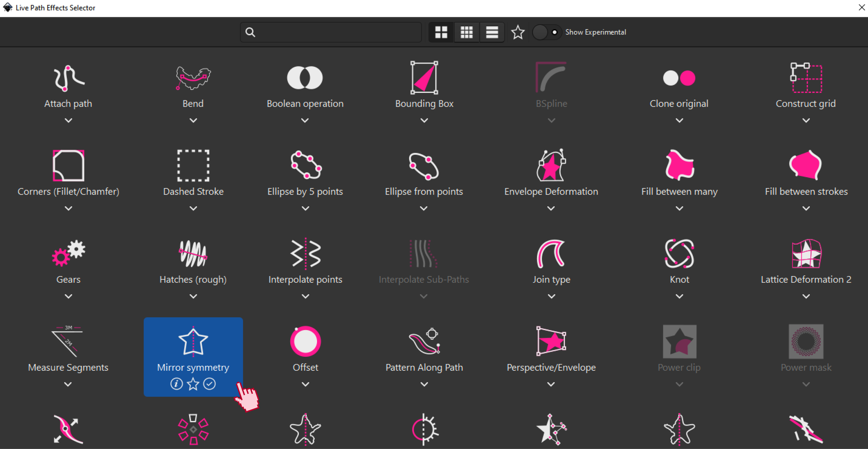Click the Lattice Deformation 2 label
This screenshot has height=449, width=868.
[806, 280]
